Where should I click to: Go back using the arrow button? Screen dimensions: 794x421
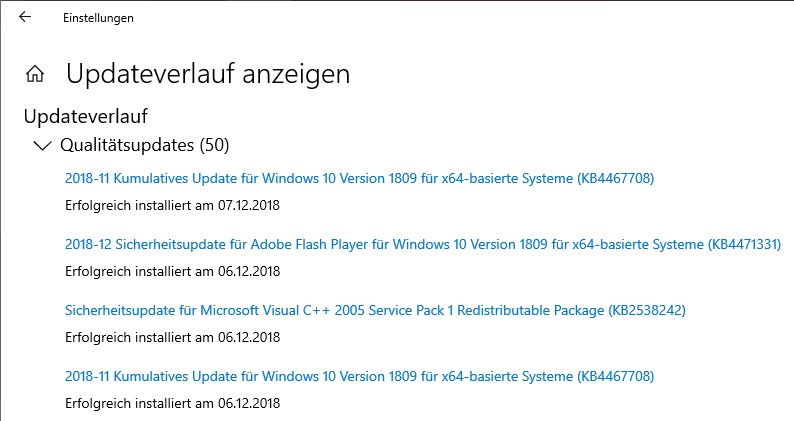[24, 17]
